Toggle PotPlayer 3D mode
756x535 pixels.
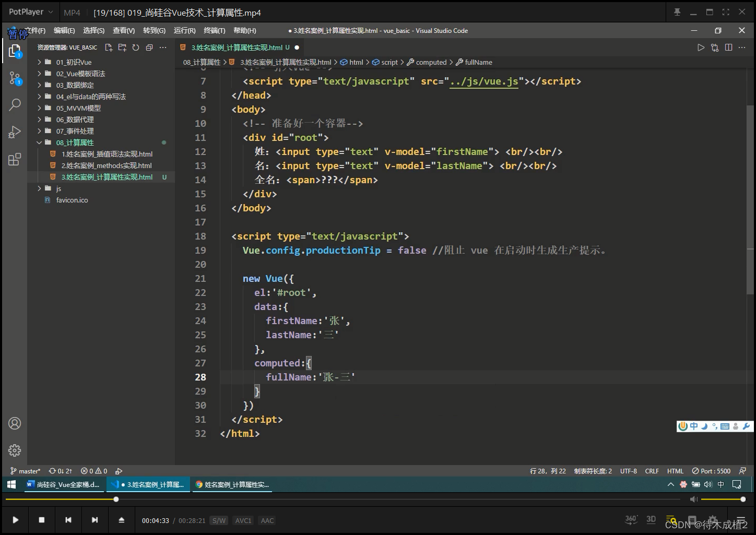coord(651,519)
